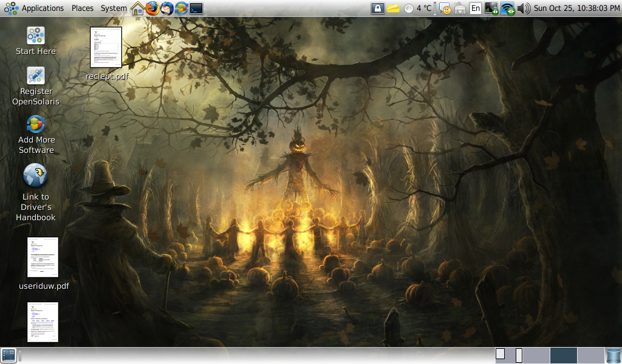Open the instant messenger smiley icon
Image resolution: width=622 pixels, height=364 pixels.
[x=445, y=8]
